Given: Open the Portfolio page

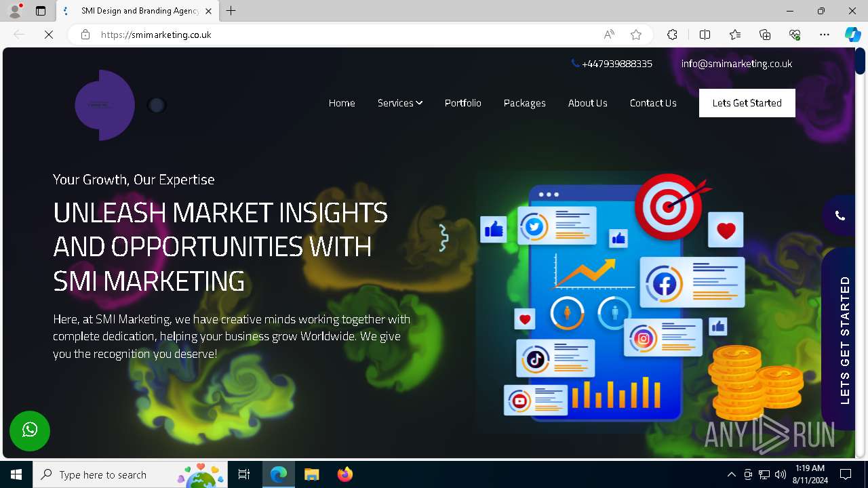Looking at the screenshot, I should tap(463, 103).
